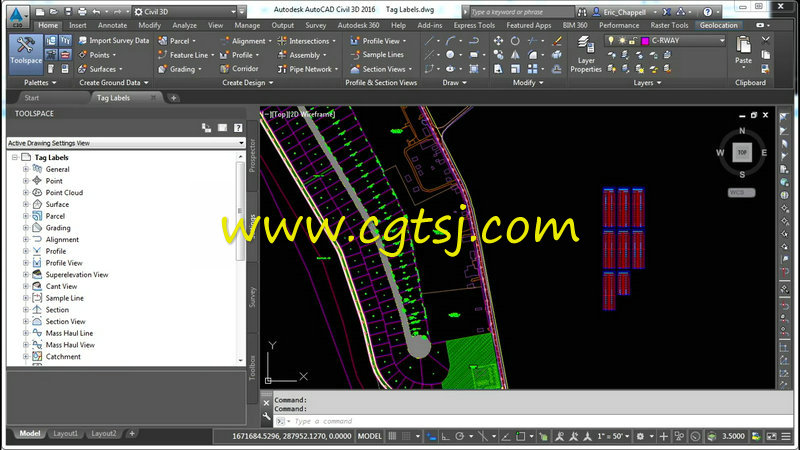Image resolution: width=800 pixels, height=450 pixels.
Task: Click the Corridor button
Action: click(239, 68)
